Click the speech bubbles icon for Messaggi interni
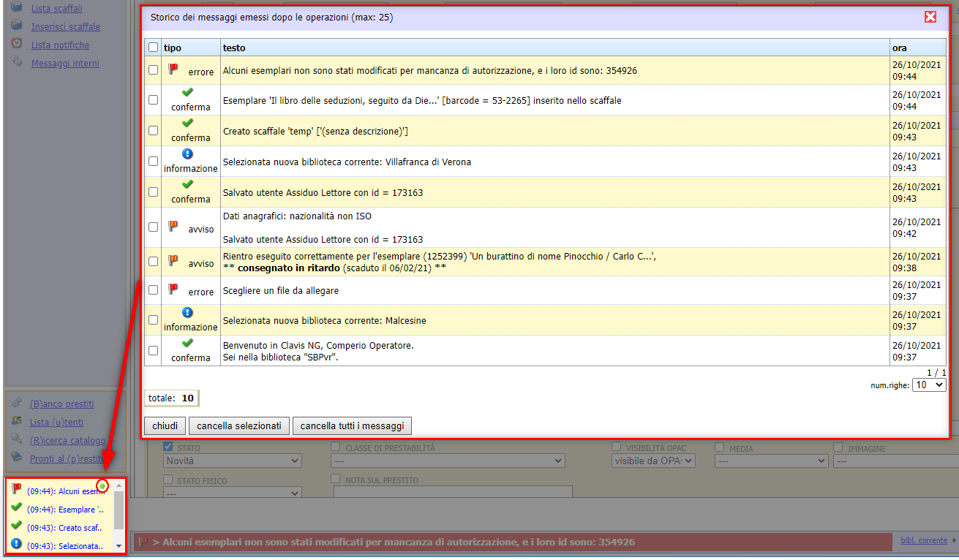 click(17, 62)
